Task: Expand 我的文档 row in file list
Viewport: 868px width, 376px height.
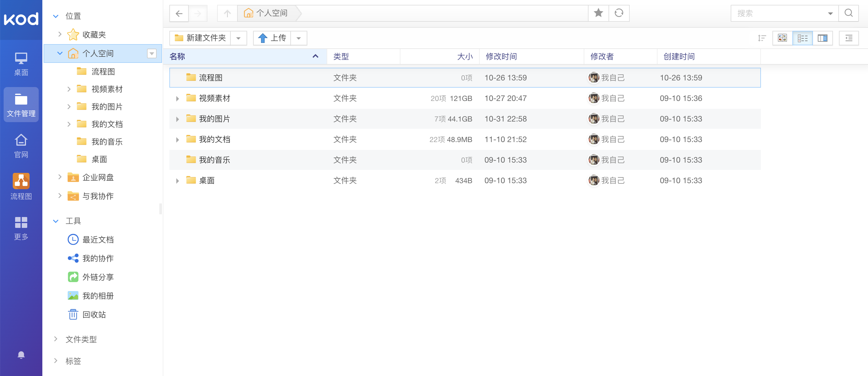Action: [x=178, y=140]
